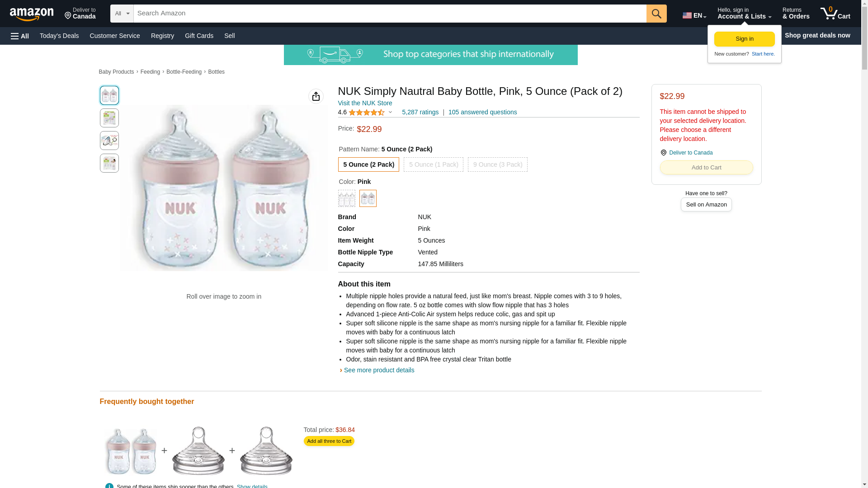Open the shopping cart
The height and width of the screenshot is (488, 868).
[835, 14]
